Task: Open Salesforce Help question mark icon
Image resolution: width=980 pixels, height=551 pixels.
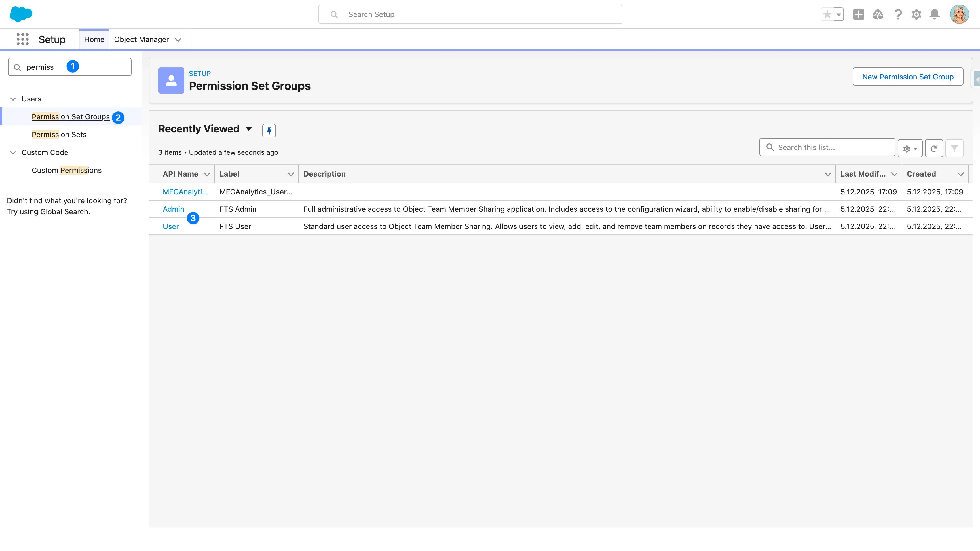Action: tap(898, 14)
